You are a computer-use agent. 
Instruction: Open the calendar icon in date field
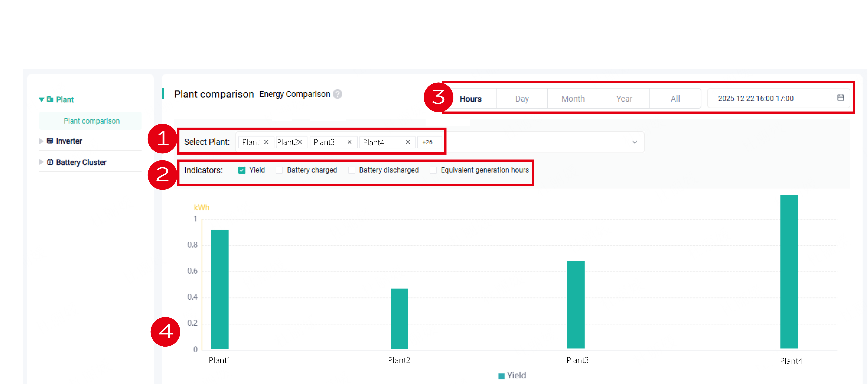[x=840, y=98]
